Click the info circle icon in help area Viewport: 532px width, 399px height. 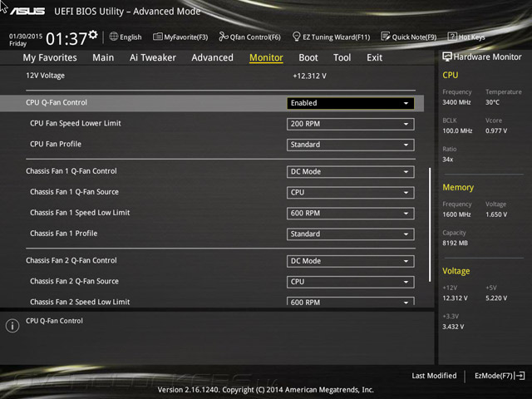12,326
